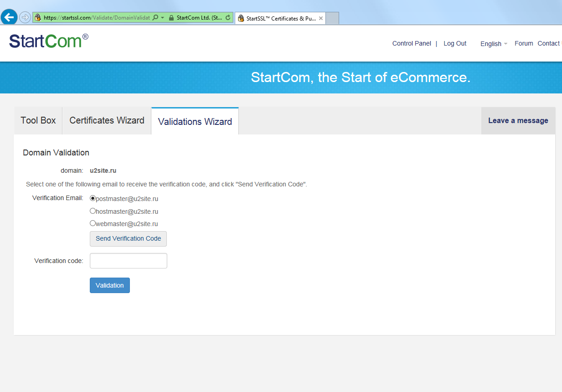Click the StartCom Ltd. certificate identity label

point(200,18)
